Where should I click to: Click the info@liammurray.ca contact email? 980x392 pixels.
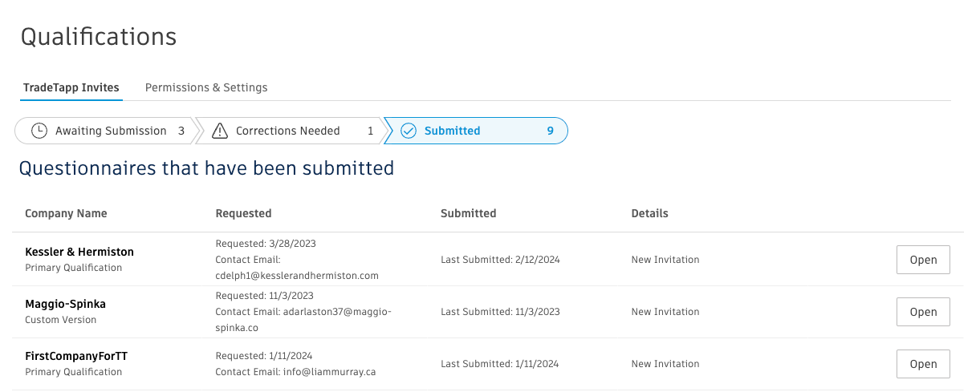[330, 372]
